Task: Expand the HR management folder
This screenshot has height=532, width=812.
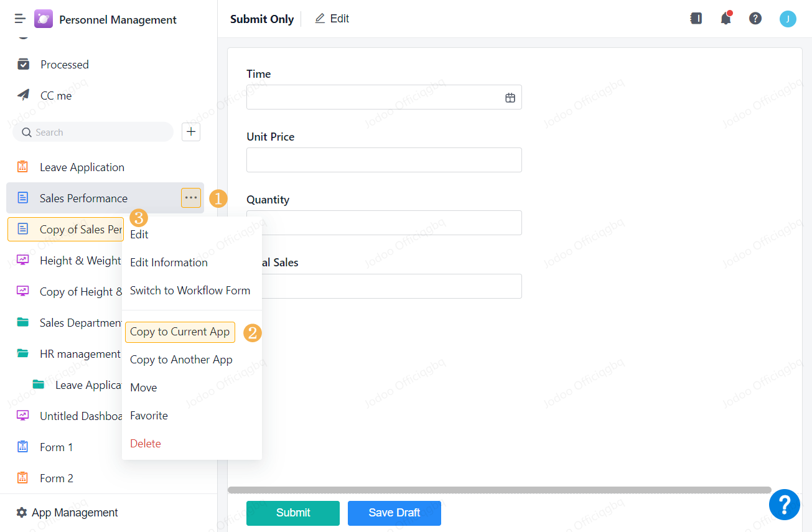Action: tap(23, 353)
